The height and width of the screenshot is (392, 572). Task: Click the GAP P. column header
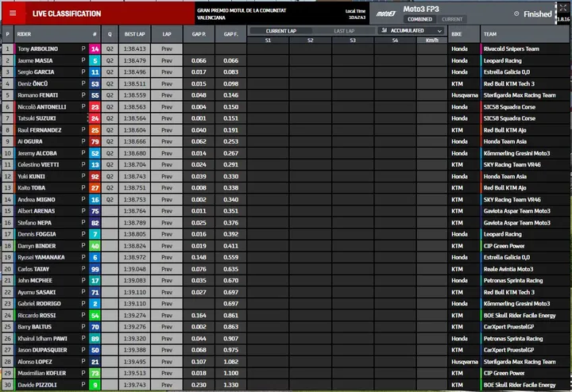click(x=199, y=34)
